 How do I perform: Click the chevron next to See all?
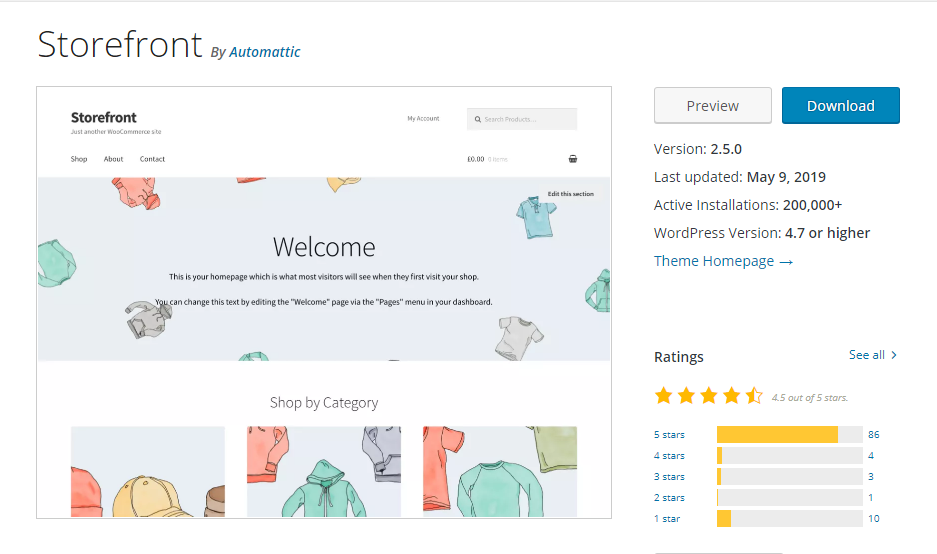(x=894, y=355)
